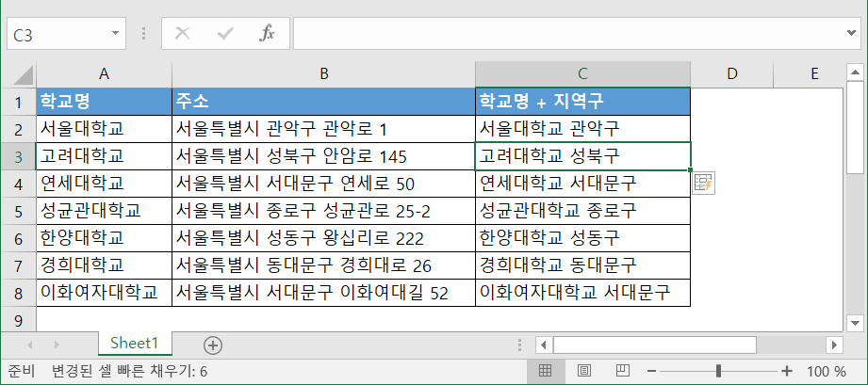Select cell 서울특별시 성동구 왕십리로 222
The height and width of the screenshot is (385, 868).
[324, 238]
